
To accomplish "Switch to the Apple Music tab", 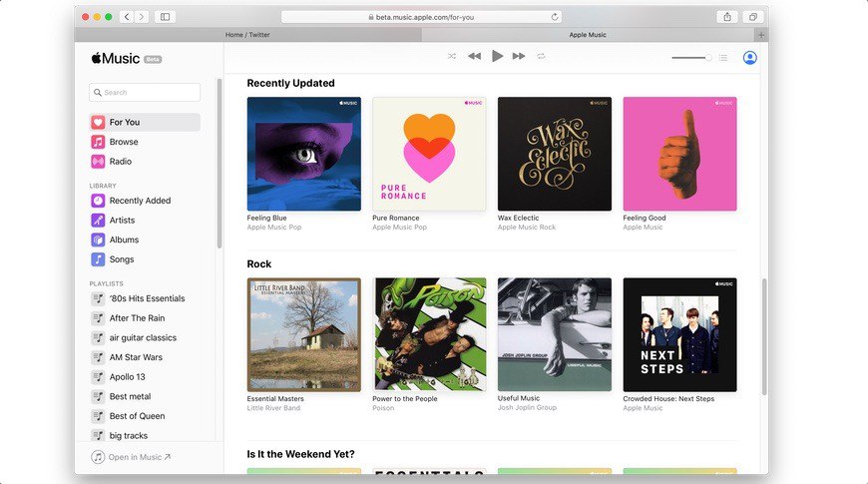I will pos(588,34).
